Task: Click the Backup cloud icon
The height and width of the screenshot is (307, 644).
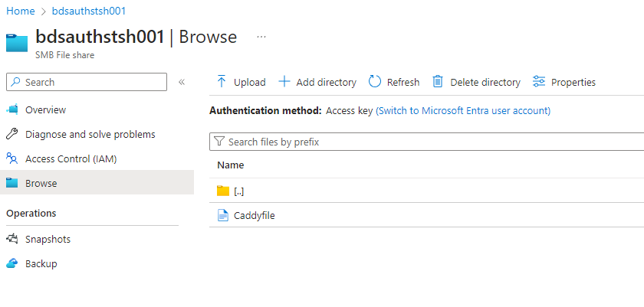Action: pyautogui.click(x=12, y=263)
